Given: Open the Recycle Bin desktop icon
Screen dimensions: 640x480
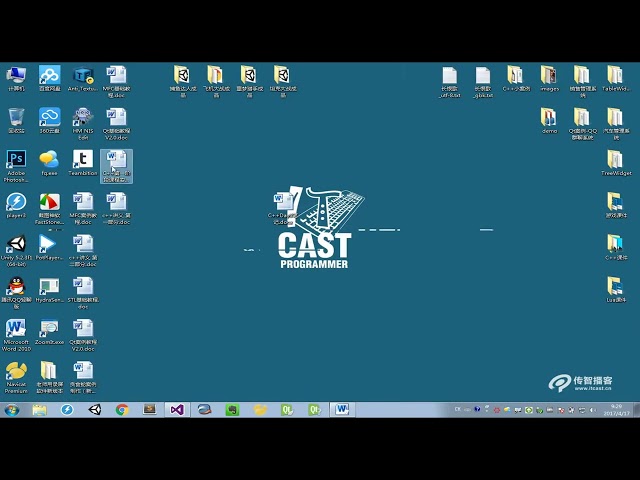Looking at the screenshot, I should pyautogui.click(x=16, y=118).
